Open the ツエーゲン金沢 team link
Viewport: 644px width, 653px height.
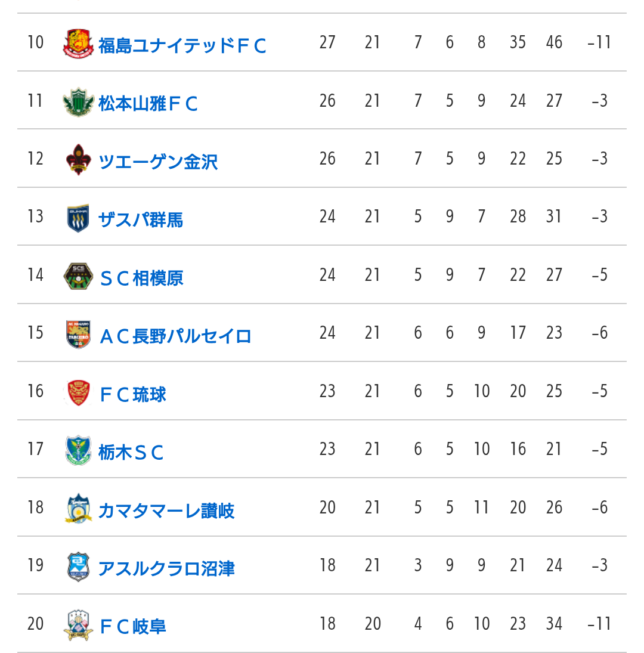(158, 162)
